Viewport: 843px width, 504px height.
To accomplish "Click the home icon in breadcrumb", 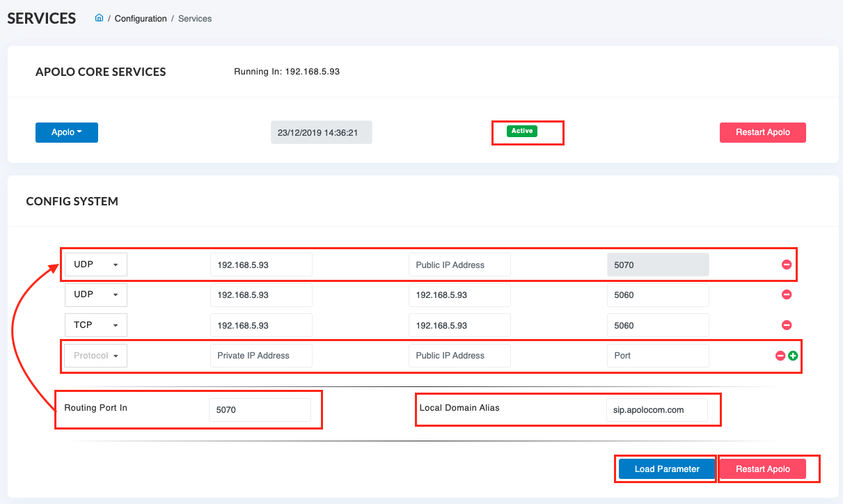I will [99, 19].
